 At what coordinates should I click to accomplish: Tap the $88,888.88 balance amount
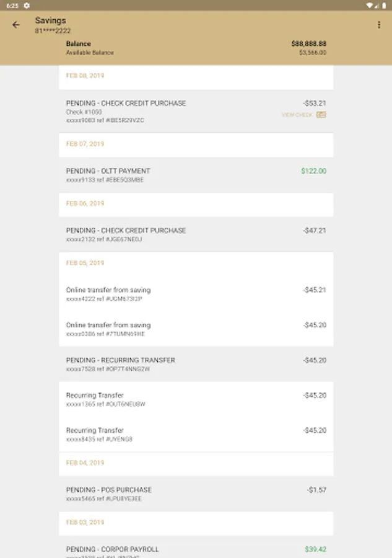308,44
